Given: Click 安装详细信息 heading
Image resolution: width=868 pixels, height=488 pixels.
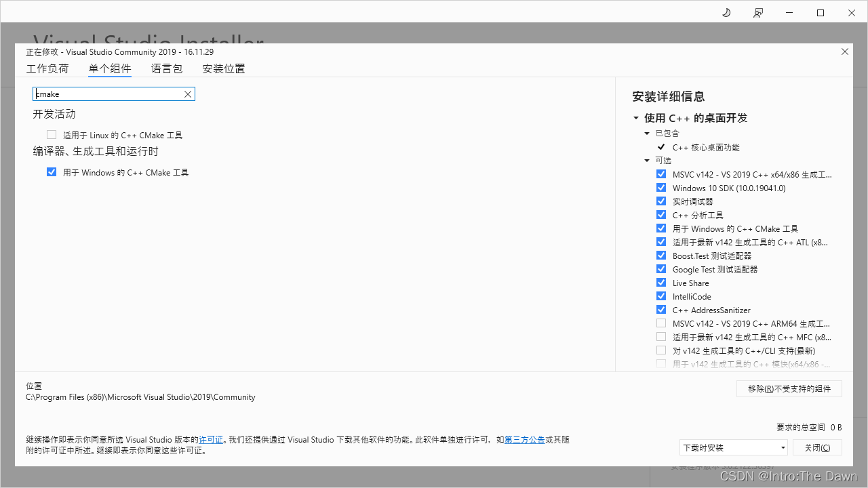Looking at the screenshot, I should click(x=668, y=96).
